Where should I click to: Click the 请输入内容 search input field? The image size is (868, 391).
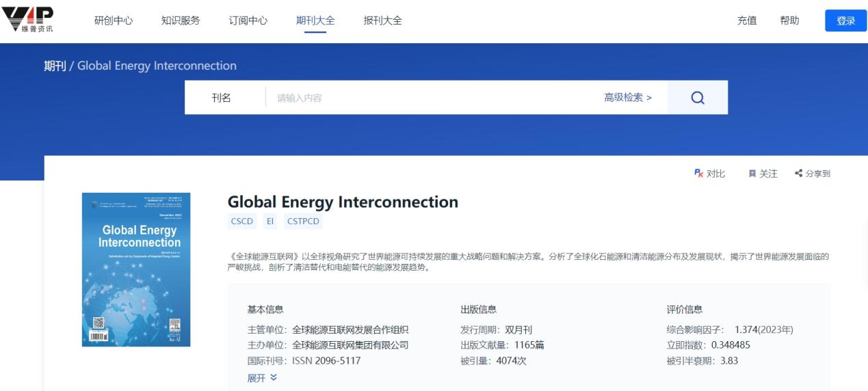(431, 98)
